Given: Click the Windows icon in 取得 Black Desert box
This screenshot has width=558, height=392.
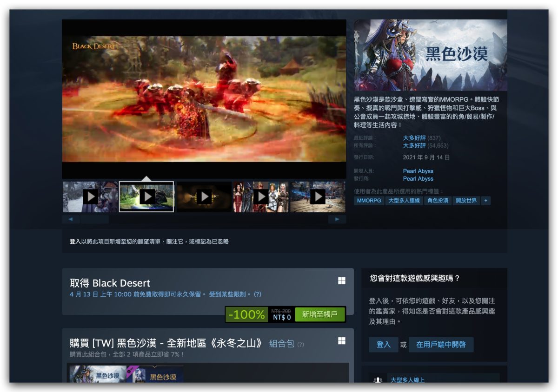Looking at the screenshot, I should 342,281.
